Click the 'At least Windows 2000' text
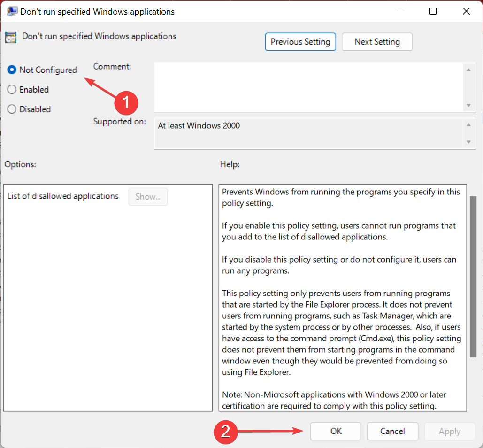 click(x=199, y=126)
